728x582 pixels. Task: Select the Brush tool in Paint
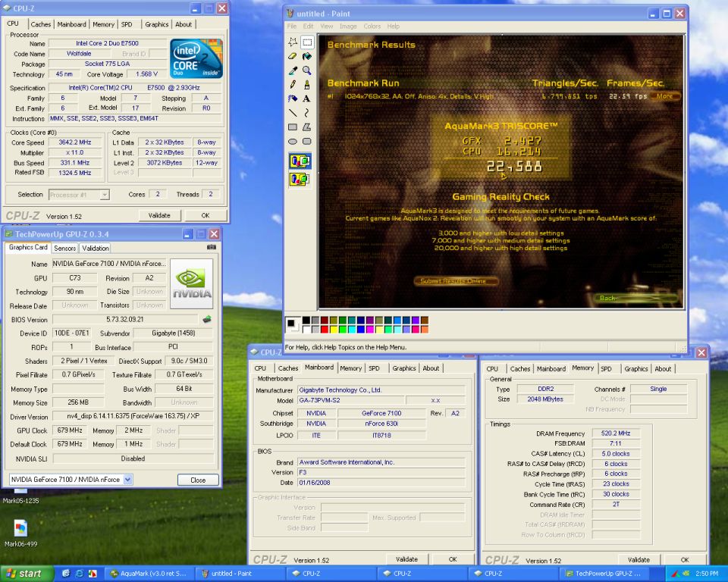point(307,85)
